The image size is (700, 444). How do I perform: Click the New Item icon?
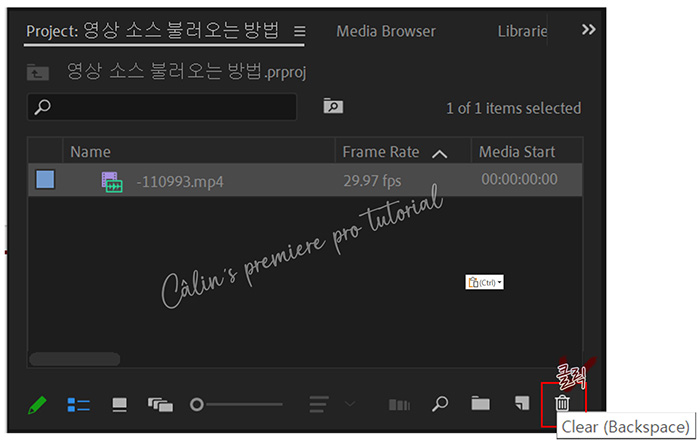click(522, 403)
